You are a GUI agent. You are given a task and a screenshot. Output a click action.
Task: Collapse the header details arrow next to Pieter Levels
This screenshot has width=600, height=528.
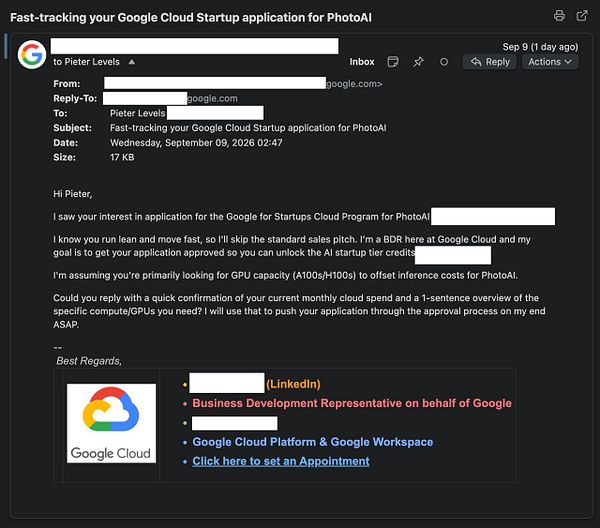click(132, 62)
